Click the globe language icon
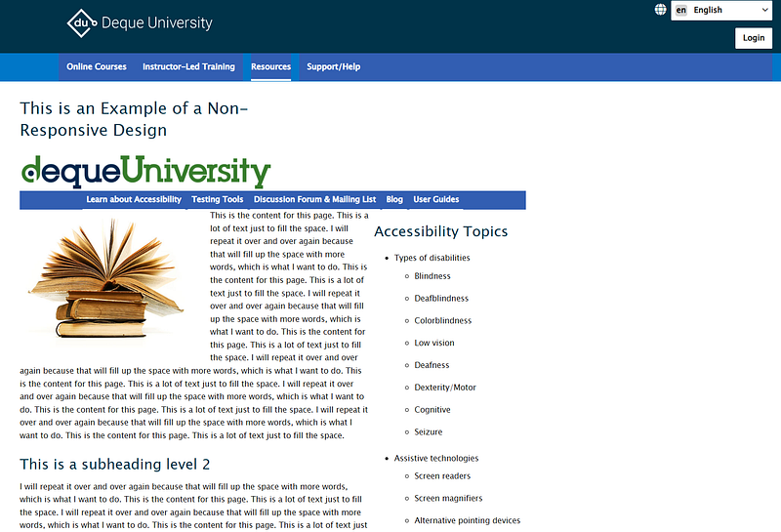 click(661, 10)
